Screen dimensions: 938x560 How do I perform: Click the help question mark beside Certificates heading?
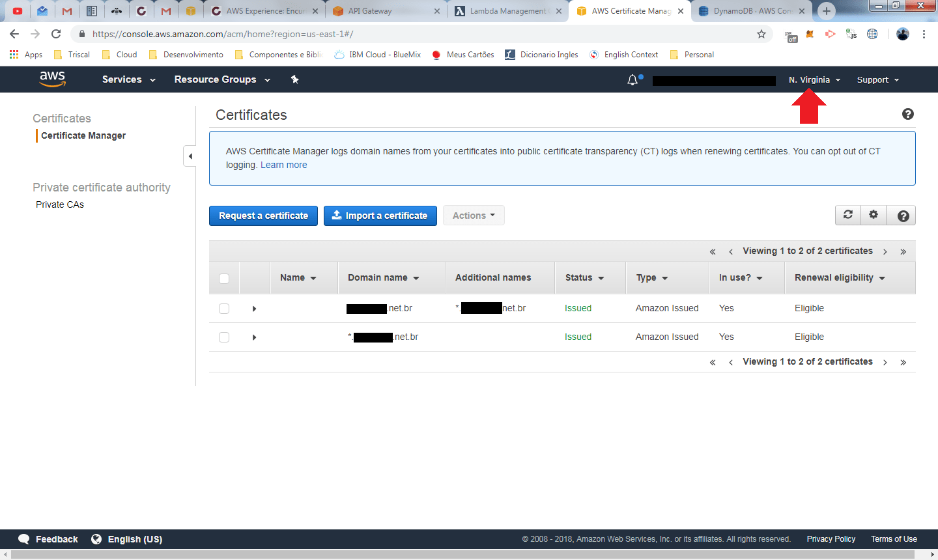point(907,114)
